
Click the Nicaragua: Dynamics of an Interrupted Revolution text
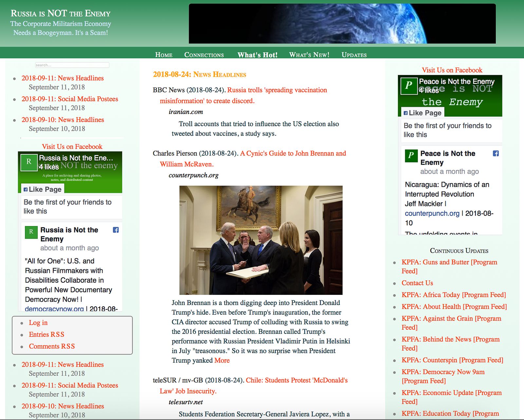point(447,189)
